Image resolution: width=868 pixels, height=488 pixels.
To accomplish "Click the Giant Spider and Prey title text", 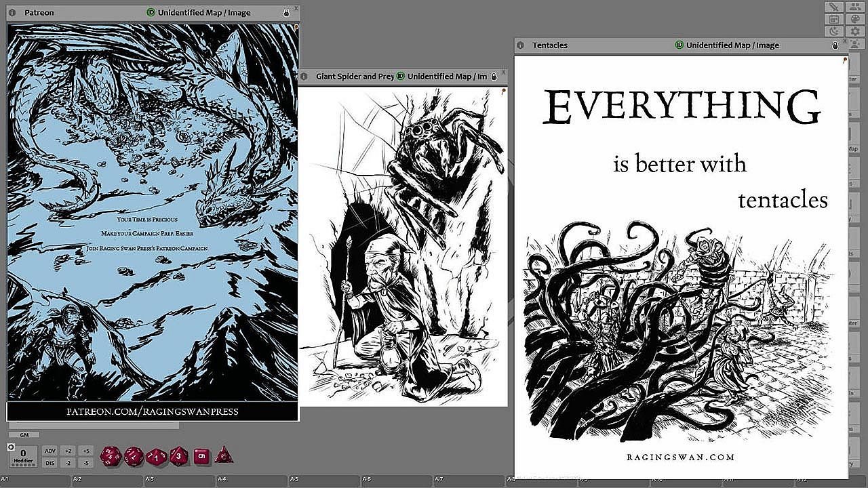I will pyautogui.click(x=355, y=77).
